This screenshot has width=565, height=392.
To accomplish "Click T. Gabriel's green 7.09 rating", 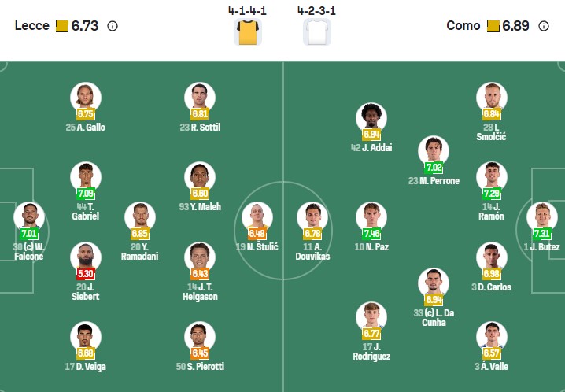I will [x=86, y=194].
